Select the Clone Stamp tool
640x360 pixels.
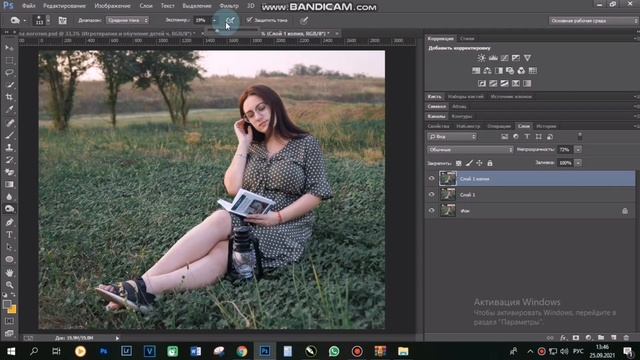pyautogui.click(x=9, y=147)
